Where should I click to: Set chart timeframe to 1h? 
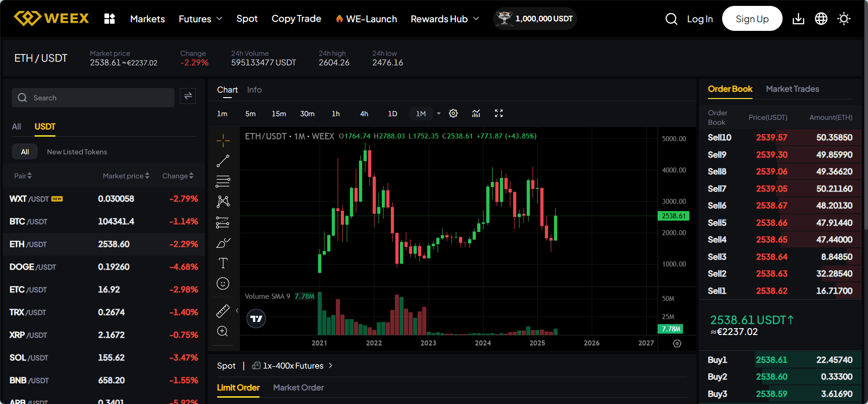tap(336, 113)
